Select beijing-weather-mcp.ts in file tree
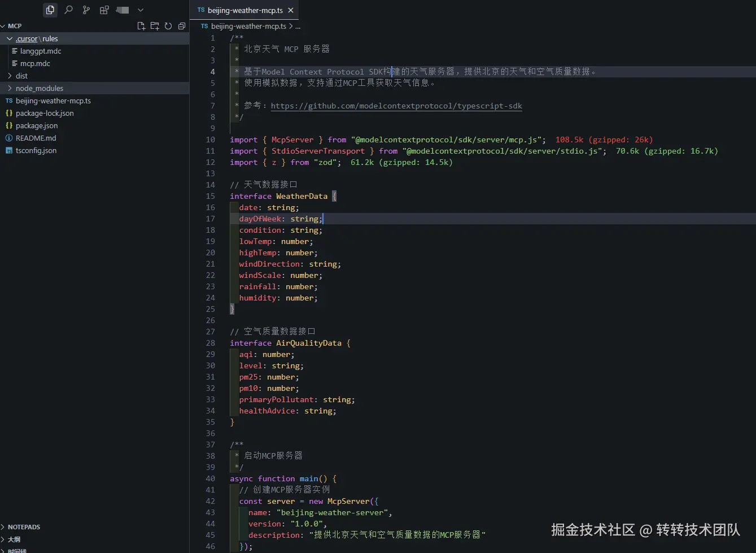This screenshot has width=756, height=553. [x=53, y=101]
